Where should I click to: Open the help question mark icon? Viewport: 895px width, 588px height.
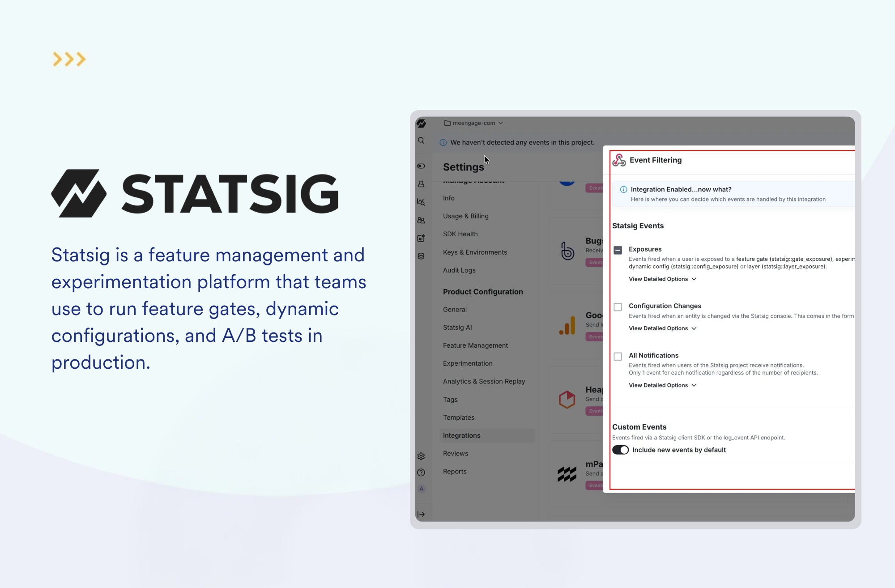click(421, 473)
